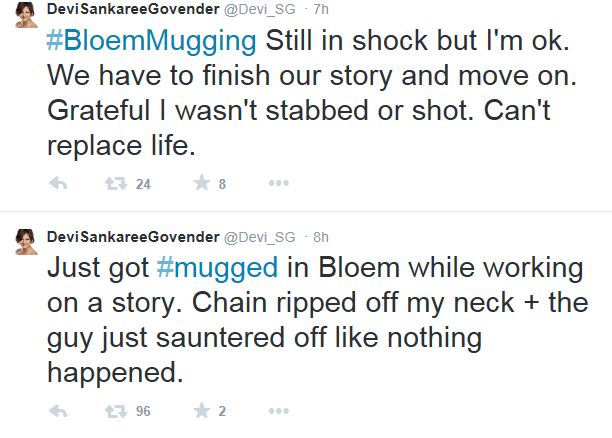This screenshot has width=612, height=438.
Task: Retweet the tweet with 96 retweets
Action: [116, 411]
